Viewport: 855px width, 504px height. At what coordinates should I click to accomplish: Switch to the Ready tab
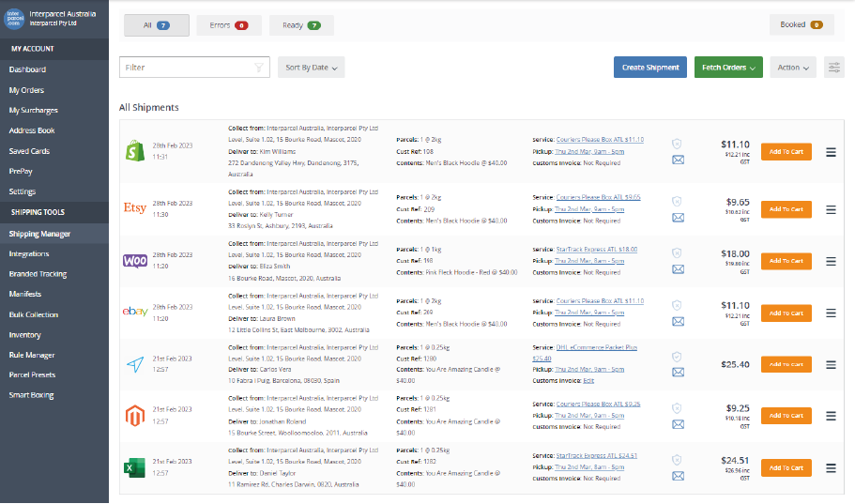click(x=301, y=25)
